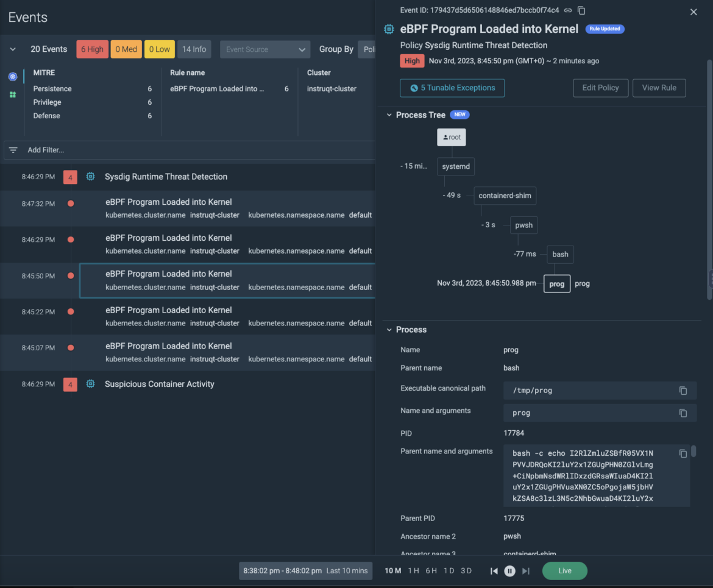Click the red 4 badge on Sysdig Runtime
Screen dimensions: 713x588
point(70,177)
